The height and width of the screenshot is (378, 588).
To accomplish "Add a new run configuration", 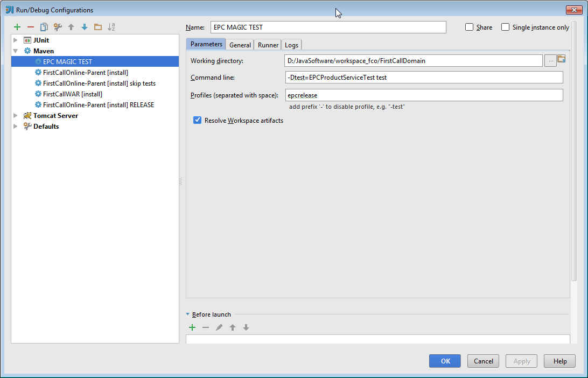I will pos(17,27).
